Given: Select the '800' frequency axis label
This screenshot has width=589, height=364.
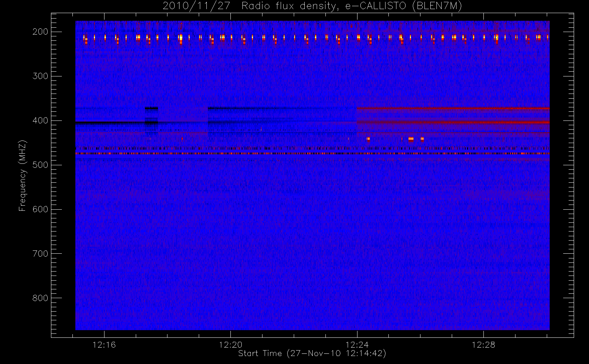Looking at the screenshot, I should coord(40,298).
